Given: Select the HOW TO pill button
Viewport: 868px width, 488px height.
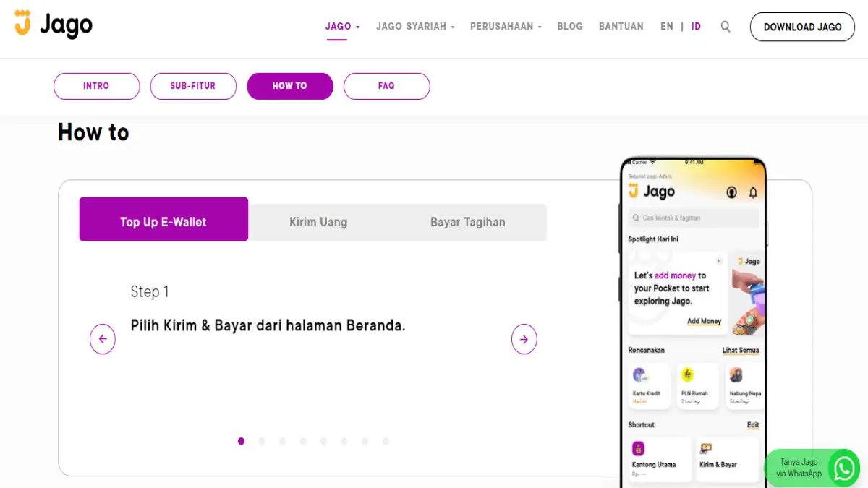Looking at the screenshot, I should (x=290, y=86).
